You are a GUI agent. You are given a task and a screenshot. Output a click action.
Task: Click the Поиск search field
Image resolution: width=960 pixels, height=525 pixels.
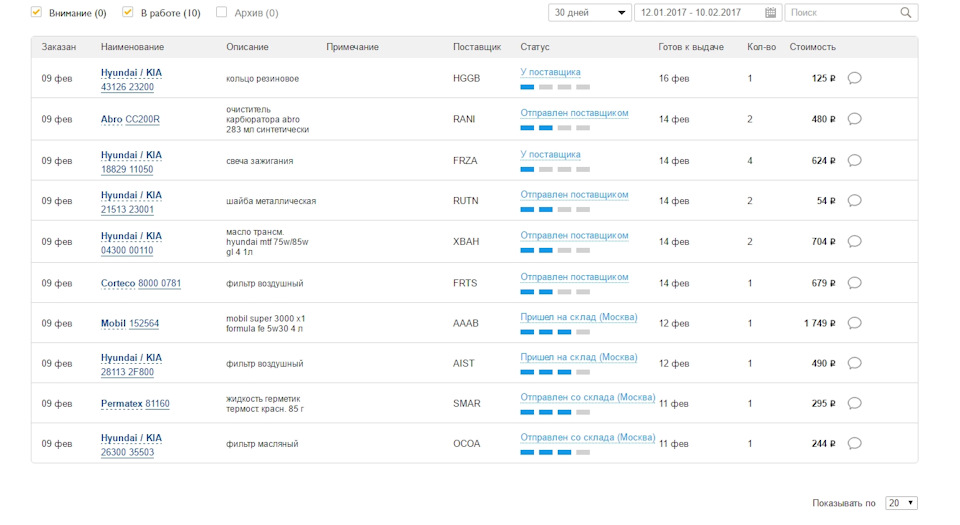[x=851, y=12]
